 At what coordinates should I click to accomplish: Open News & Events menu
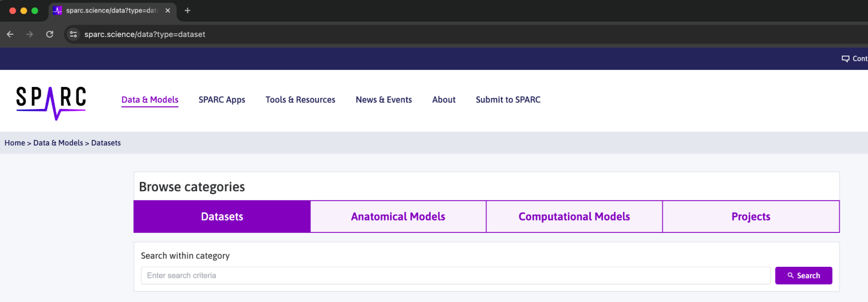click(384, 100)
